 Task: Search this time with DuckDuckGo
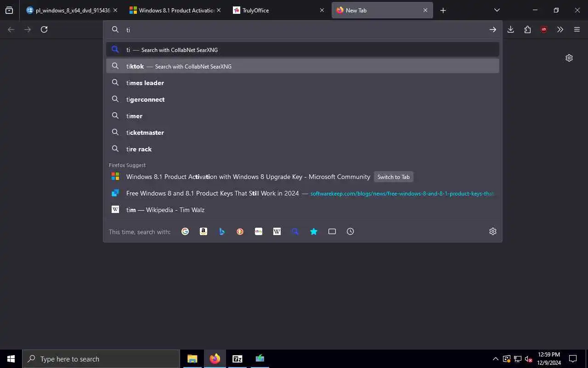(240, 231)
